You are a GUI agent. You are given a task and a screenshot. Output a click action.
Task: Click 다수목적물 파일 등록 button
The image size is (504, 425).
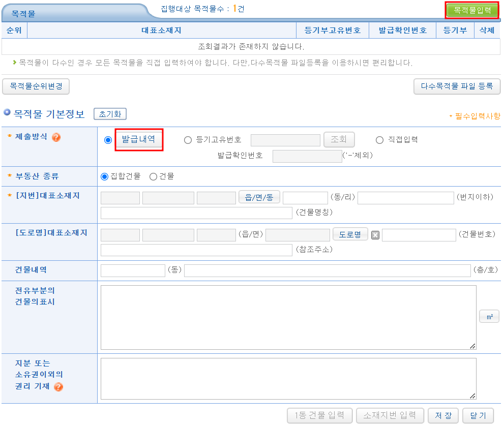click(x=457, y=86)
